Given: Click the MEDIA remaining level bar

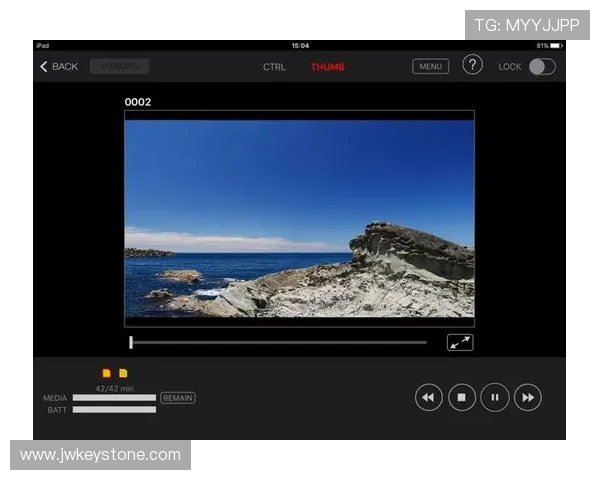Looking at the screenshot, I should (x=114, y=398).
